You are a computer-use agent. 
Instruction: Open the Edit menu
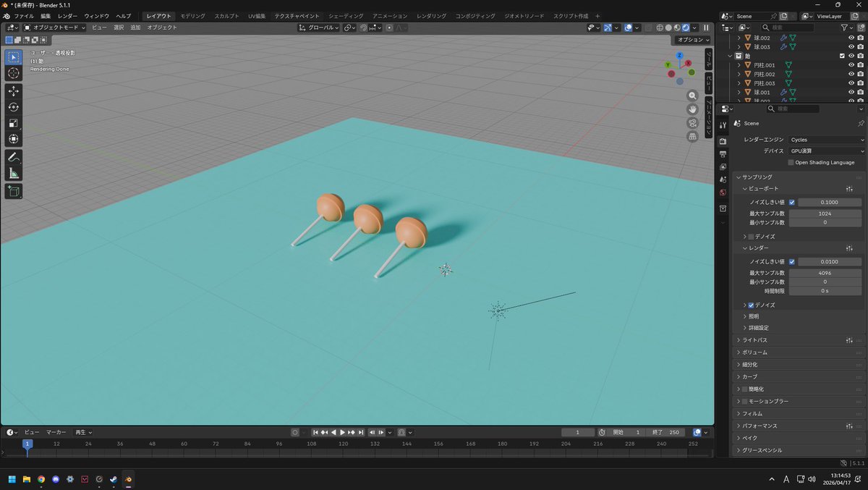coord(46,16)
